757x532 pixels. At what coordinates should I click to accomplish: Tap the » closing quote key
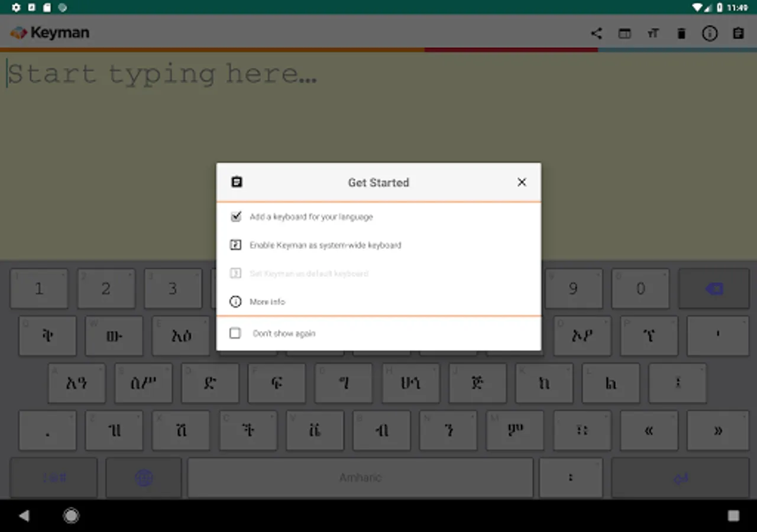pyautogui.click(x=718, y=430)
